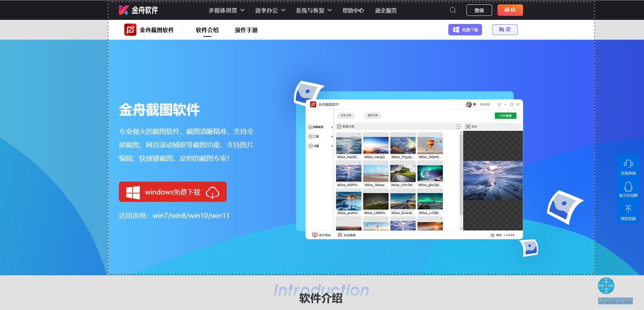
Task: Click the 购买 button
Action: [x=505, y=30]
